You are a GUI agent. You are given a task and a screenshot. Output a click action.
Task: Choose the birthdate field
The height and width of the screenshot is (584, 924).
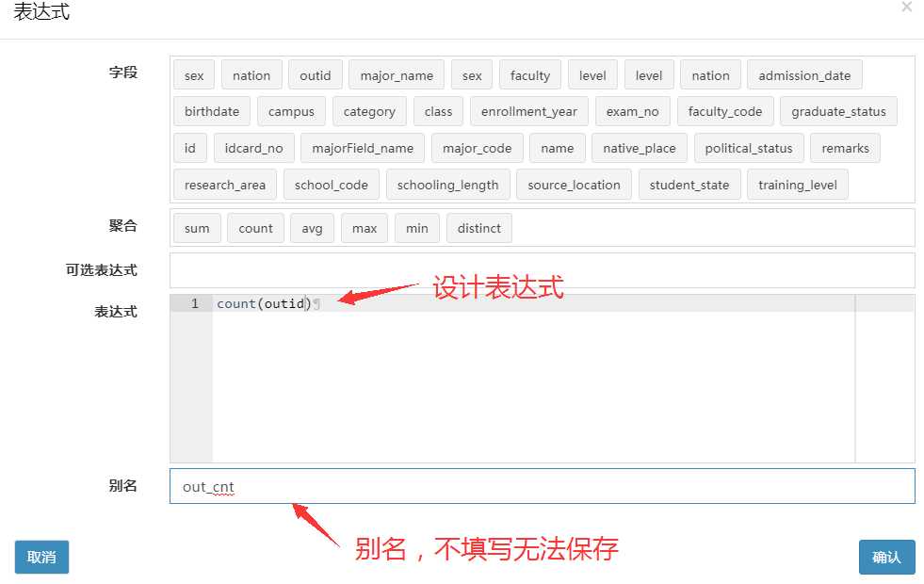click(x=212, y=111)
